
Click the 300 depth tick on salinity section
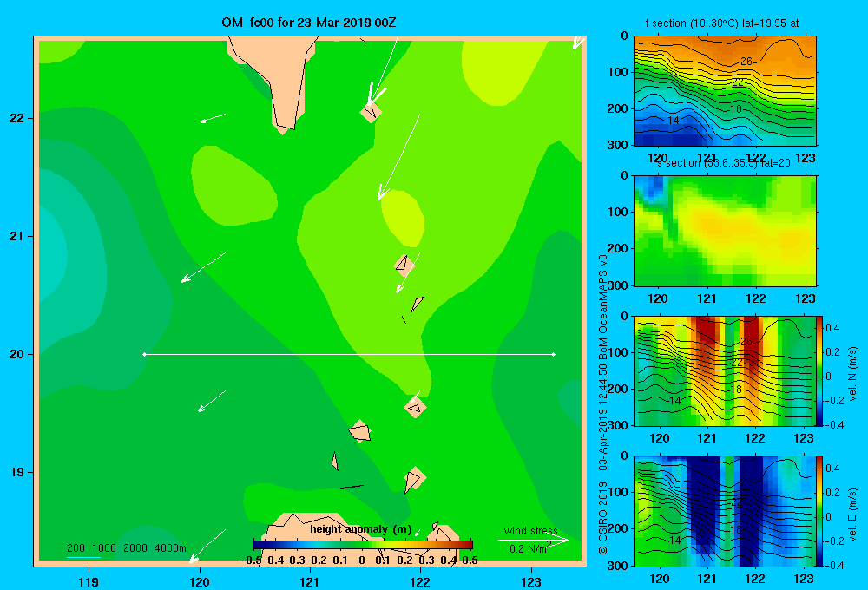pyautogui.click(x=619, y=285)
